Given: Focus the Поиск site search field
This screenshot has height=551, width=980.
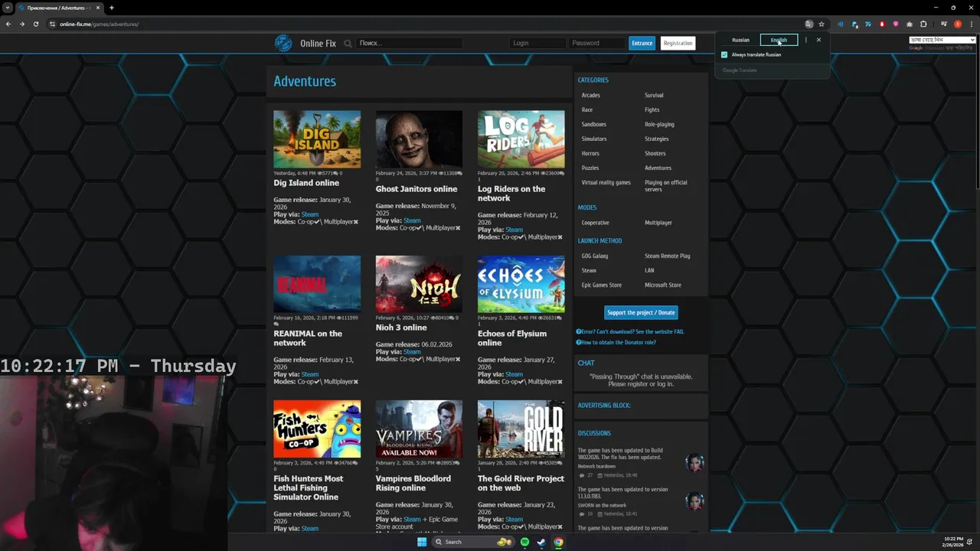Looking at the screenshot, I should coord(410,43).
